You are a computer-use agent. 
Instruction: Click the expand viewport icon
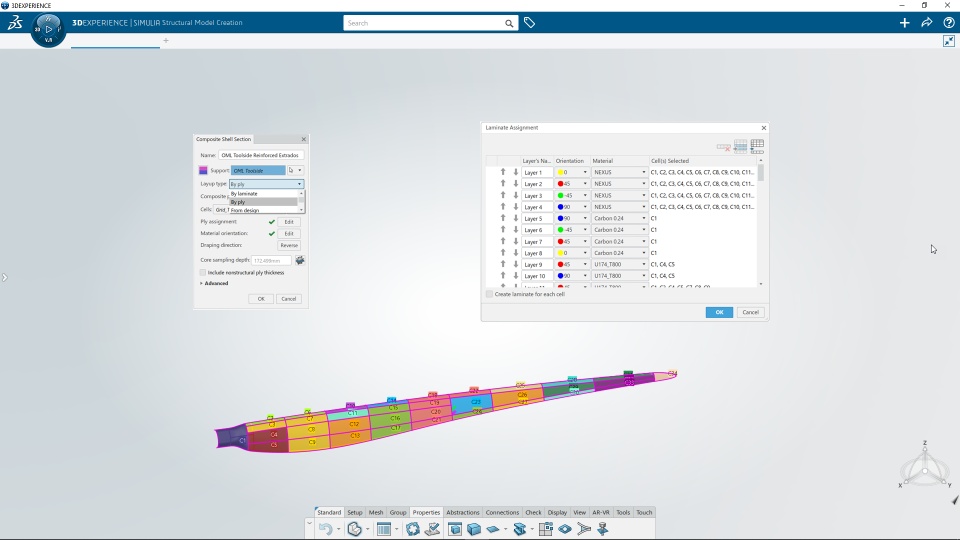tap(949, 41)
